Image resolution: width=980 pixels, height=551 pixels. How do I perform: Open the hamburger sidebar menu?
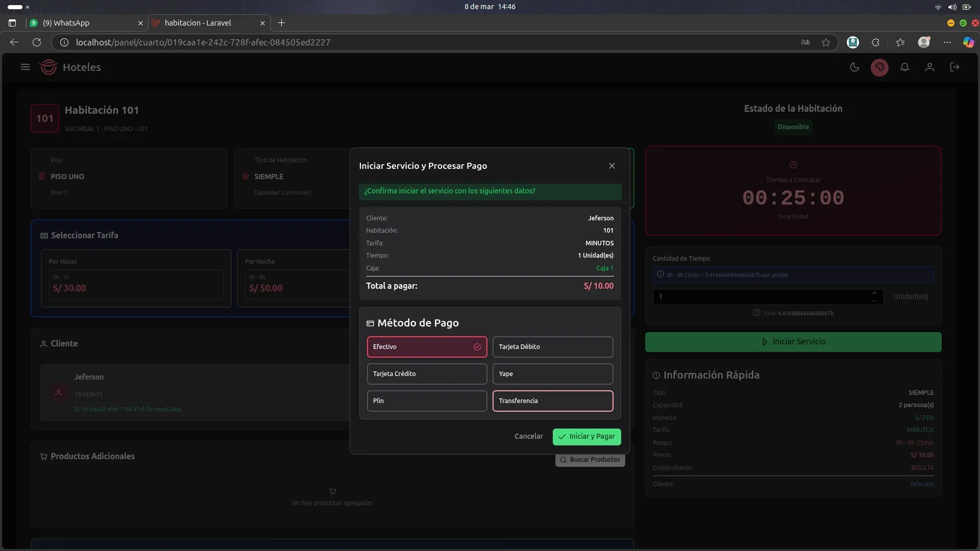[x=25, y=67]
